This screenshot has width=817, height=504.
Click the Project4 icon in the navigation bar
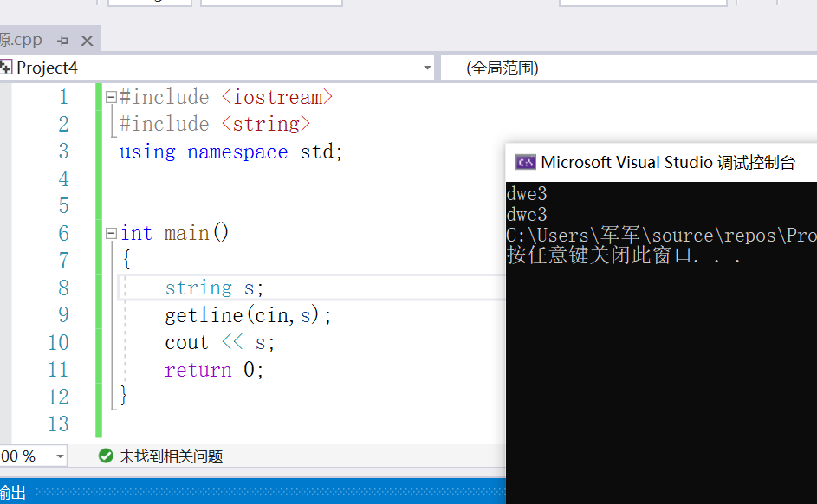pos(7,68)
